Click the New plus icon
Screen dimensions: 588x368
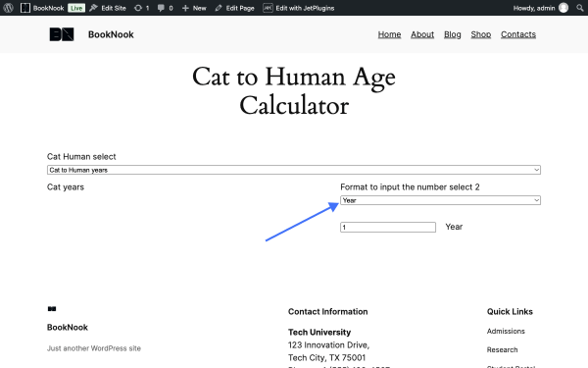tap(185, 8)
